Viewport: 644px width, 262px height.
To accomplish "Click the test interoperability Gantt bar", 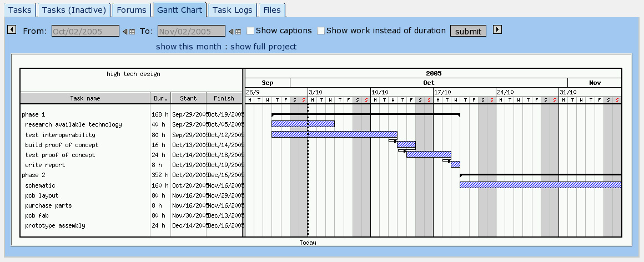I will tap(334, 134).
